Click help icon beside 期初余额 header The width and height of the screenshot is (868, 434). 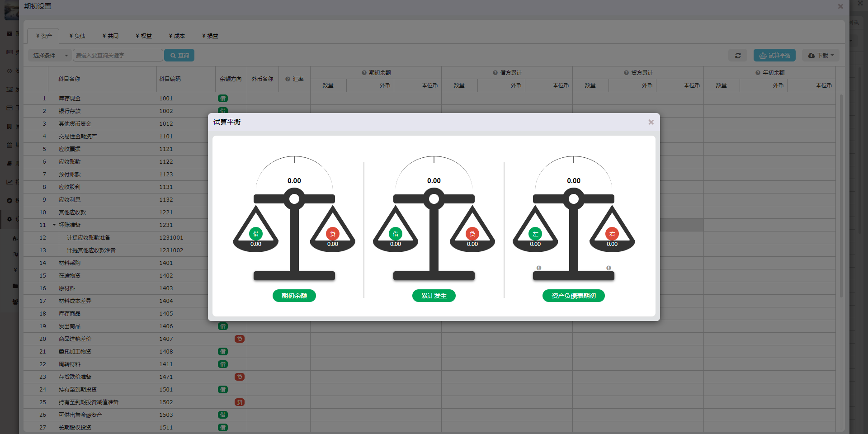[364, 73]
